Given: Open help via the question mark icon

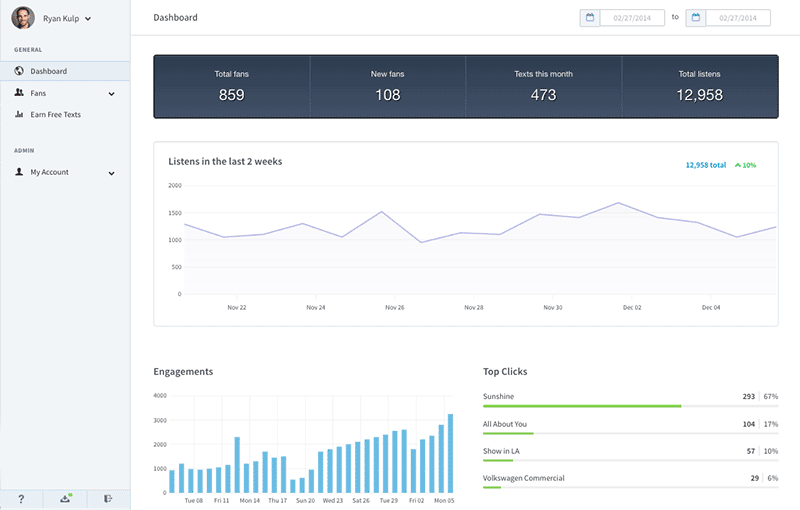Looking at the screenshot, I should [x=21, y=499].
